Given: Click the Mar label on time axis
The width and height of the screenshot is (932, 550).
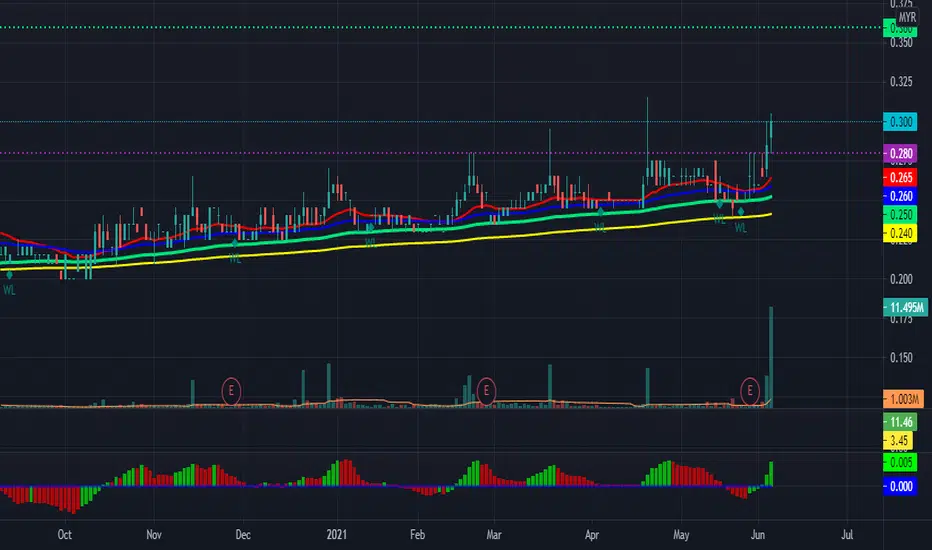Looking at the screenshot, I should [x=494, y=535].
